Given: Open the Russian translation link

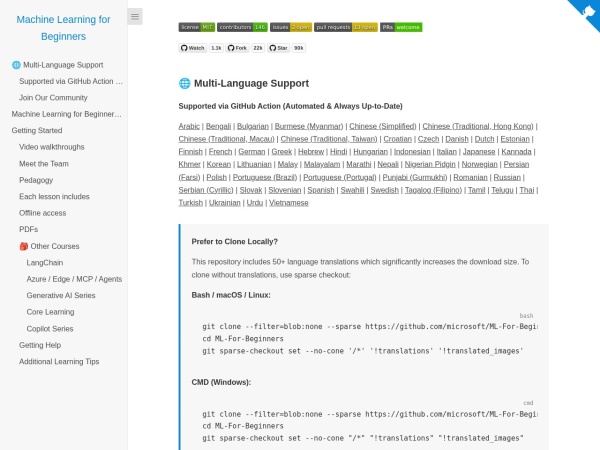Looking at the screenshot, I should (x=507, y=178).
